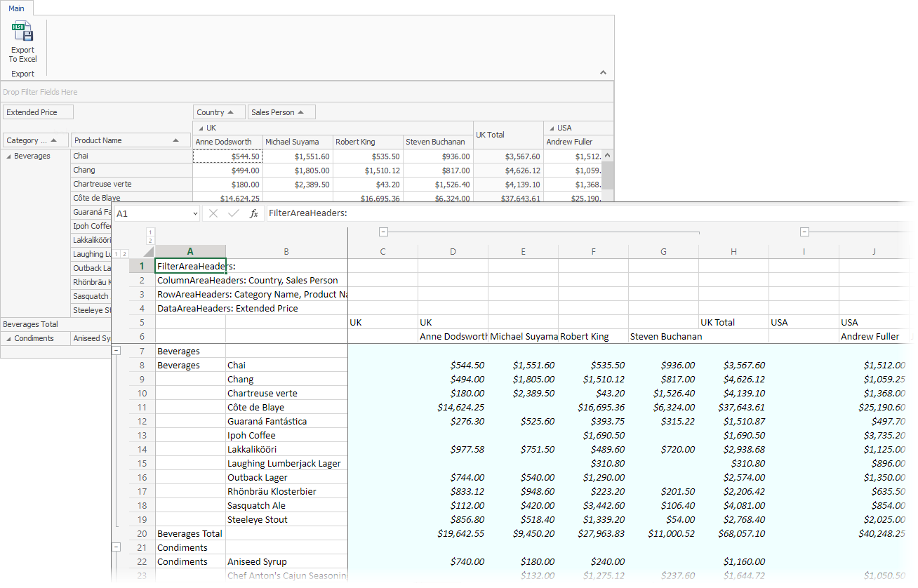Click spreadsheet value $37,643.61

tap(741, 407)
